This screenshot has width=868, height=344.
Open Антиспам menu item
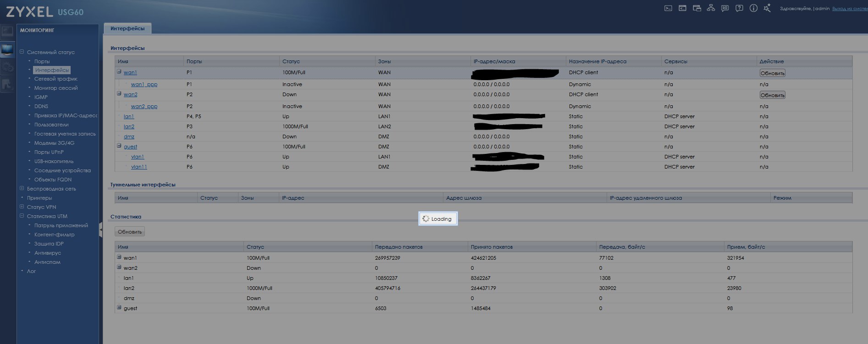point(47,262)
